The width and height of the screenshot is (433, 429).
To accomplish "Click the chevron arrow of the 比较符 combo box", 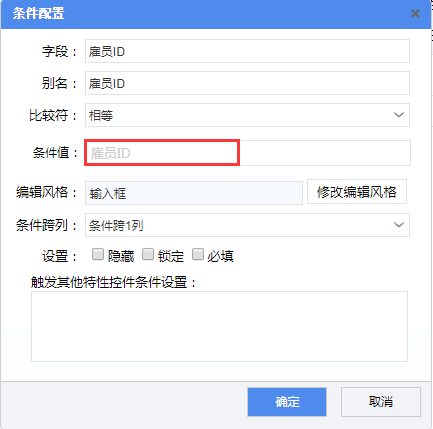I will click(x=399, y=115).
